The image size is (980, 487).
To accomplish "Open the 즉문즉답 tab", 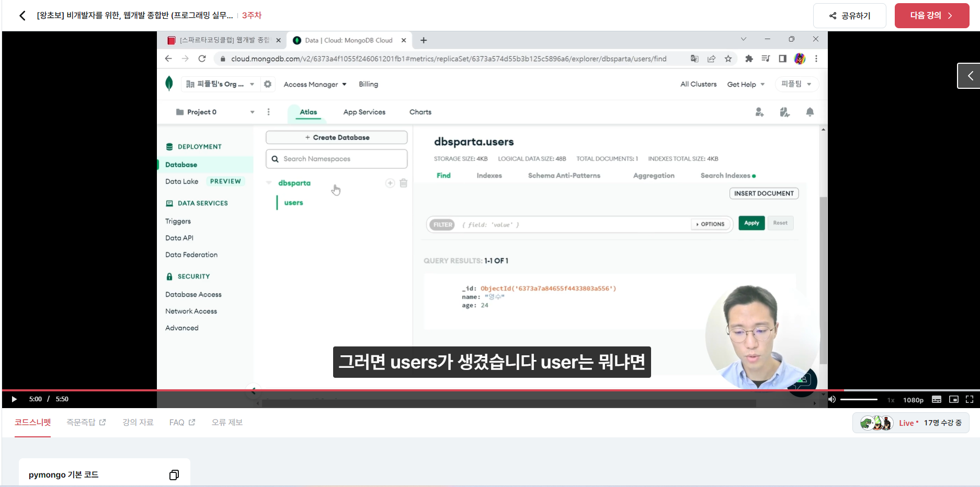I will click(x=86, y=422).
